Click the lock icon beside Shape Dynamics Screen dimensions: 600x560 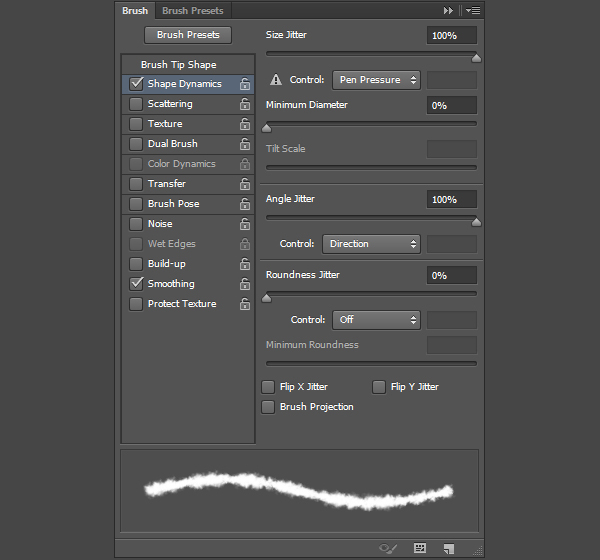(x=244, y=84)
